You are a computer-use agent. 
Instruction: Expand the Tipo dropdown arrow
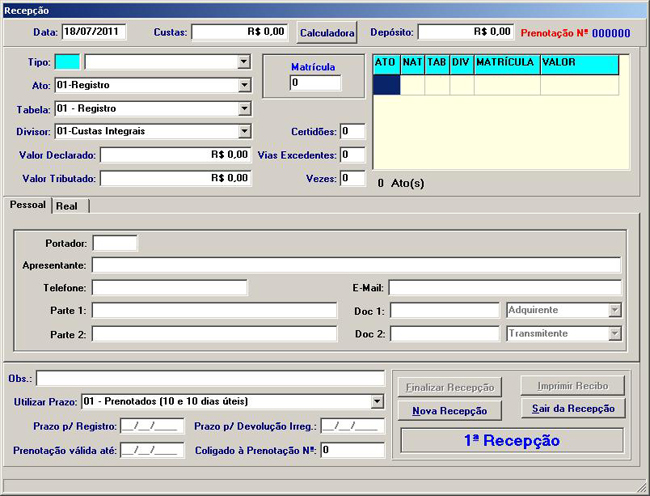pyautogui.click(x=244, y=62)
